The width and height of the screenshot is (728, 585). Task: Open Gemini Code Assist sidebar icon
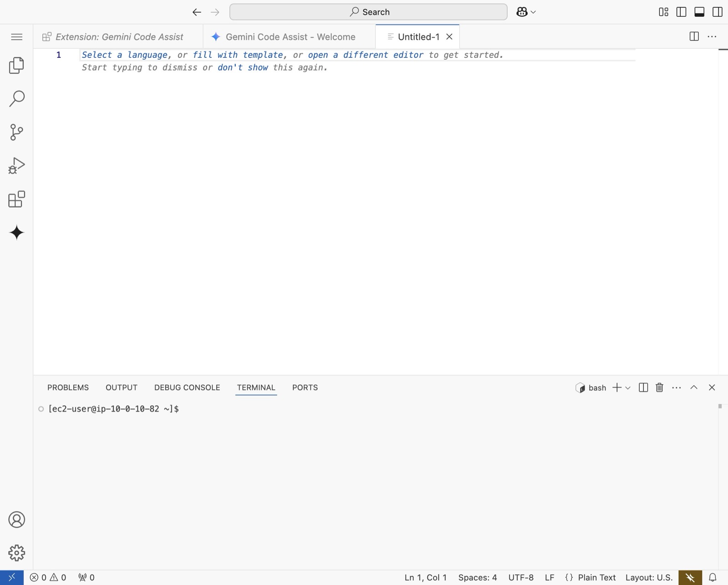[16, 233]
